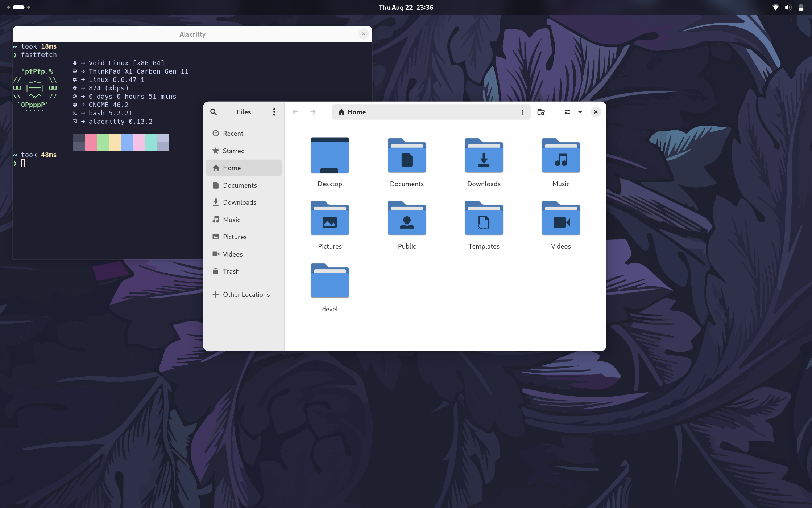Viewport: 812px width, 508px height.
Task: Click the battery icon in the top bar
Action: point(801,7)
